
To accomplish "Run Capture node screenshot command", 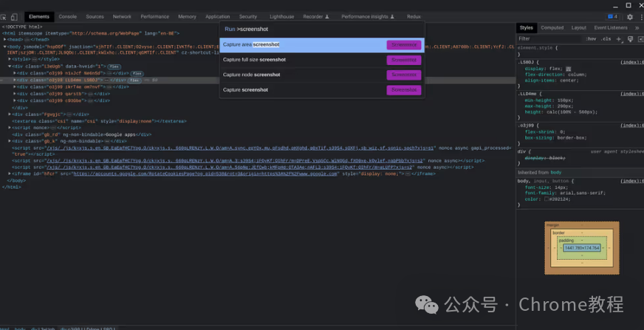I will tap(322, 75).
